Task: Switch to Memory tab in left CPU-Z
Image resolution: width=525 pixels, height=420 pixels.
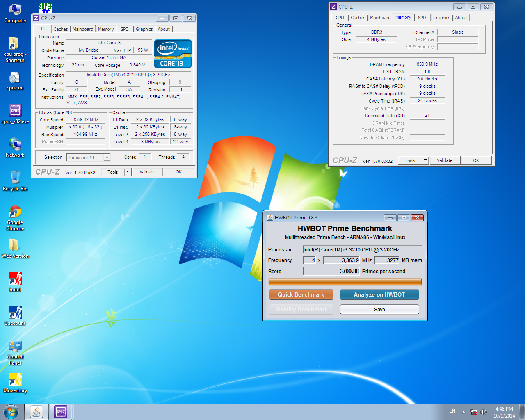Action: [106, 29]
